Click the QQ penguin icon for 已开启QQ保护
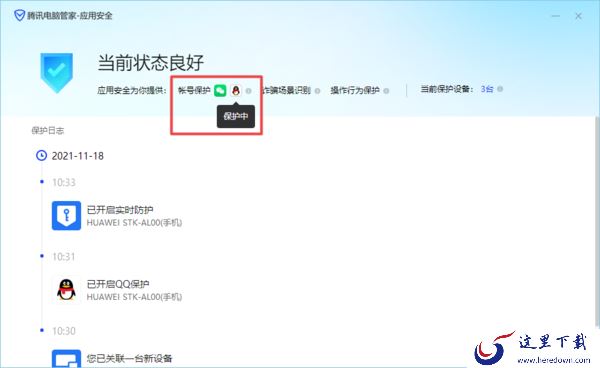This screenshot has height=368, width=600. 66,290
